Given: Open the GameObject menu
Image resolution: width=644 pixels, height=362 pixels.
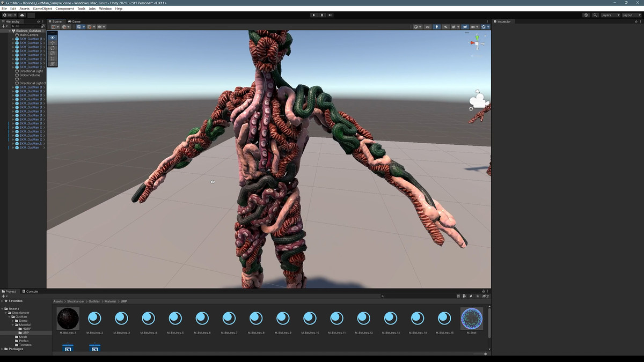Looking at the screenshot, I should point(42,9).
